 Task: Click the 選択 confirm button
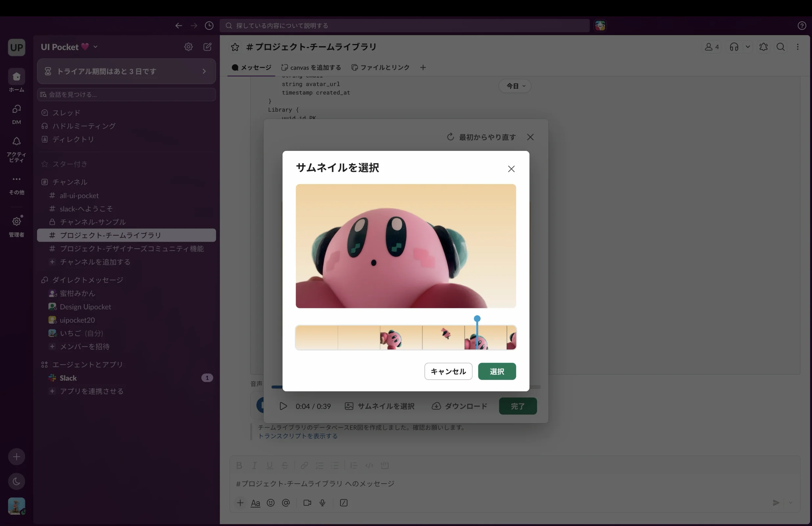tap(497, 371)
